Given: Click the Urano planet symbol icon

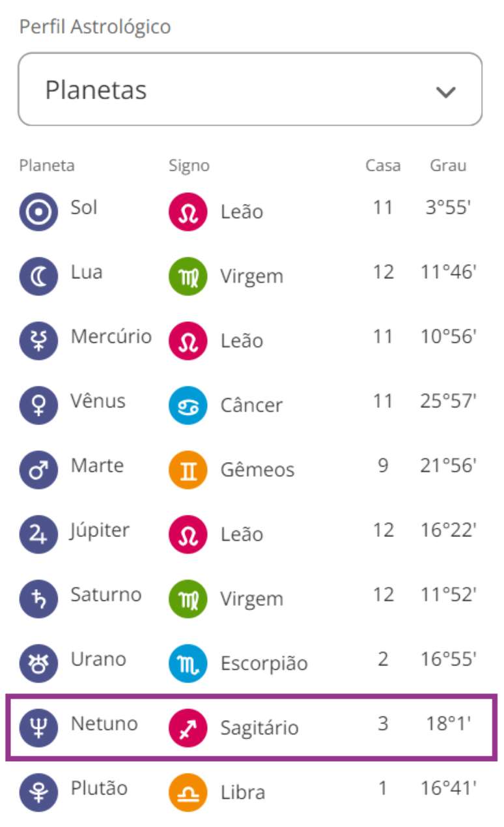Looking at the screenshot, I should click(38, 664).
